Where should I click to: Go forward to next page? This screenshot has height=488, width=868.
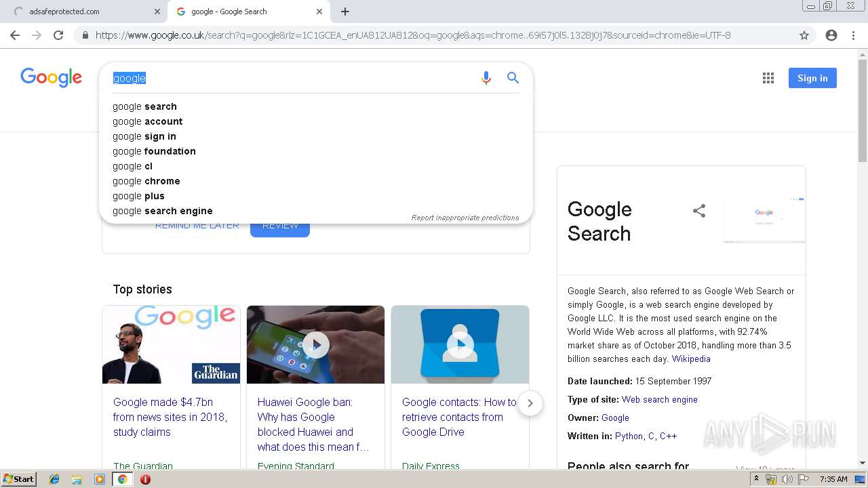click(x=37, y=35)
